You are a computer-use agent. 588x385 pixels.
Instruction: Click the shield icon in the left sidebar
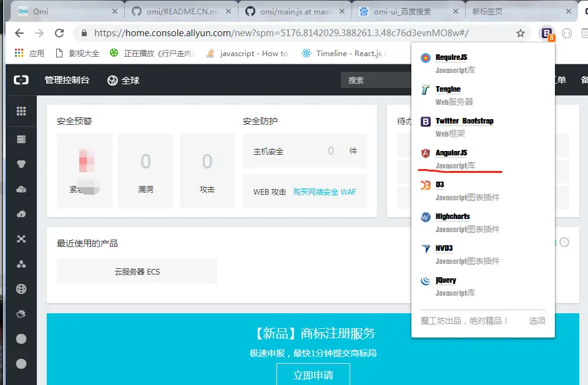pyautogui.click(x=21, y=164)
